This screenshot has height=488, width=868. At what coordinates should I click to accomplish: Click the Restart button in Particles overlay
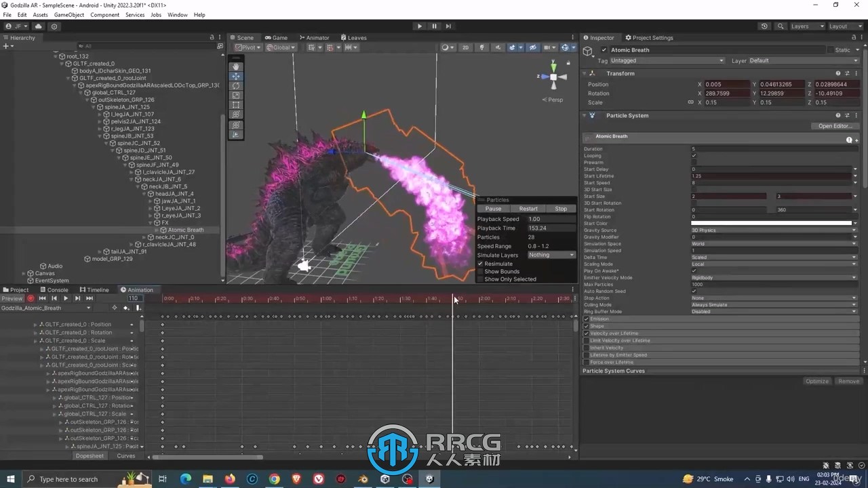click(x=528, y=209)
